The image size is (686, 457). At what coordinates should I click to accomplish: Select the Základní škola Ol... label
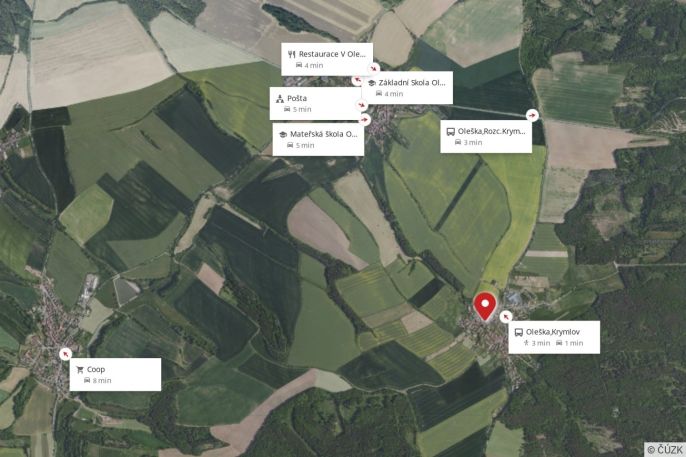[412, 83]
